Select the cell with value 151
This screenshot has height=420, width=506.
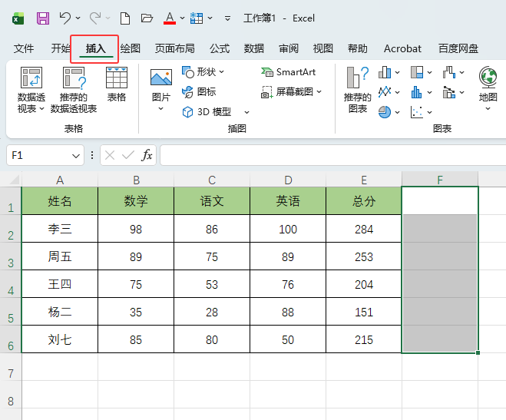tap(364, 312)
